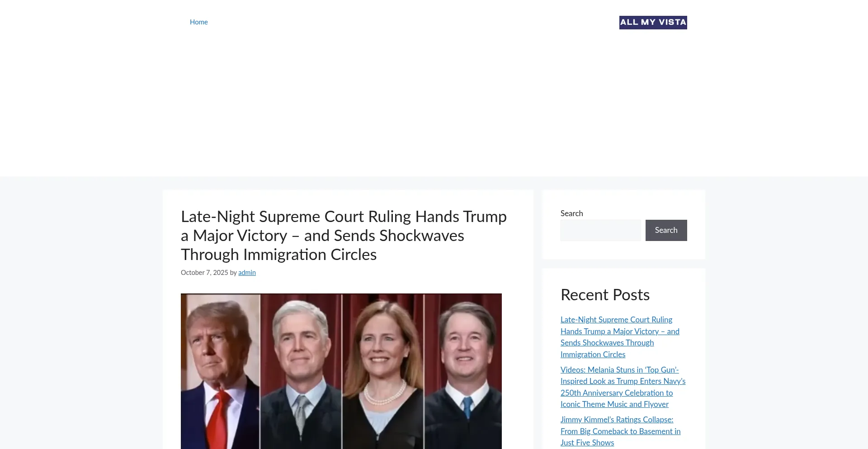Open the Home menu link
Screen dimensions: 868x449
198,22
